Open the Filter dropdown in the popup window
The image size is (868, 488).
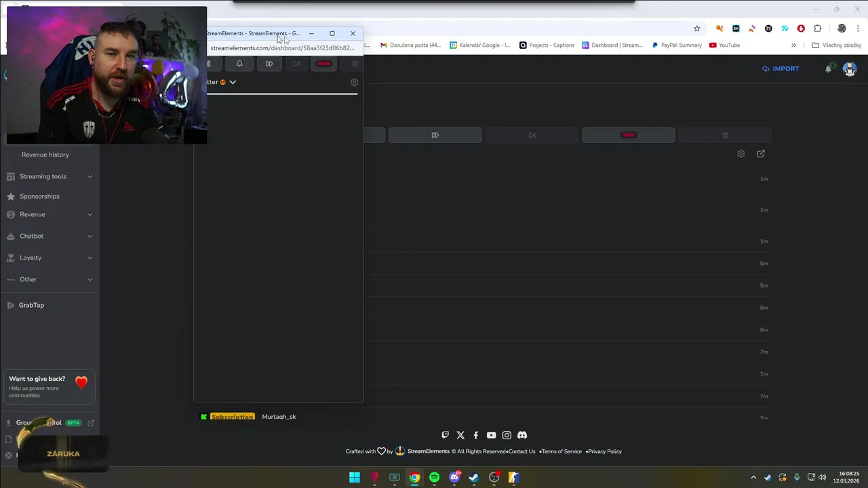[222, 82]
